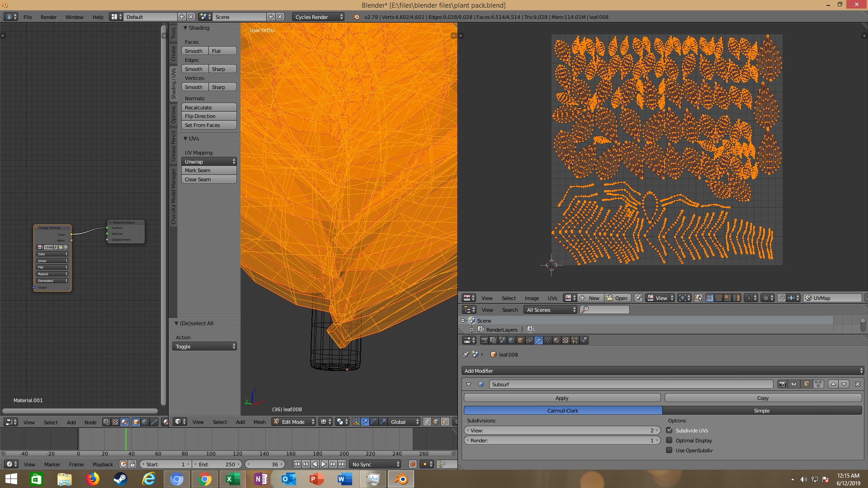
Task: Click the Render camera properties tab
Action: pos(485,340)
